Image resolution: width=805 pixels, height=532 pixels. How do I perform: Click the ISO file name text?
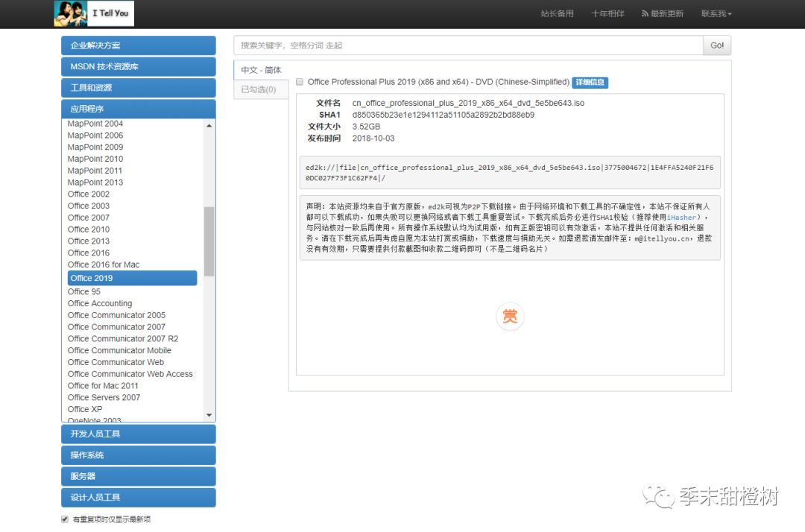[467, 103]
